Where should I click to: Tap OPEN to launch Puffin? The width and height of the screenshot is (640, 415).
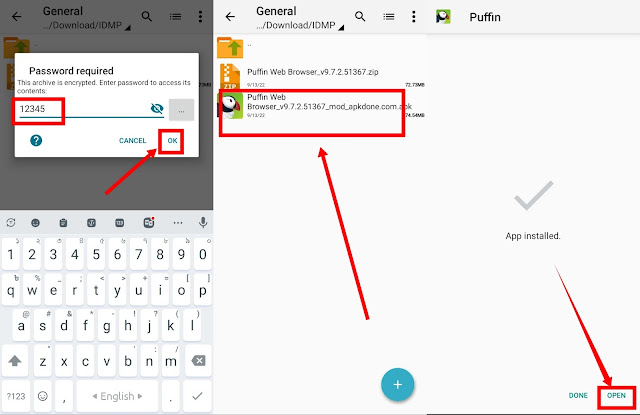(x=616, y=395)
